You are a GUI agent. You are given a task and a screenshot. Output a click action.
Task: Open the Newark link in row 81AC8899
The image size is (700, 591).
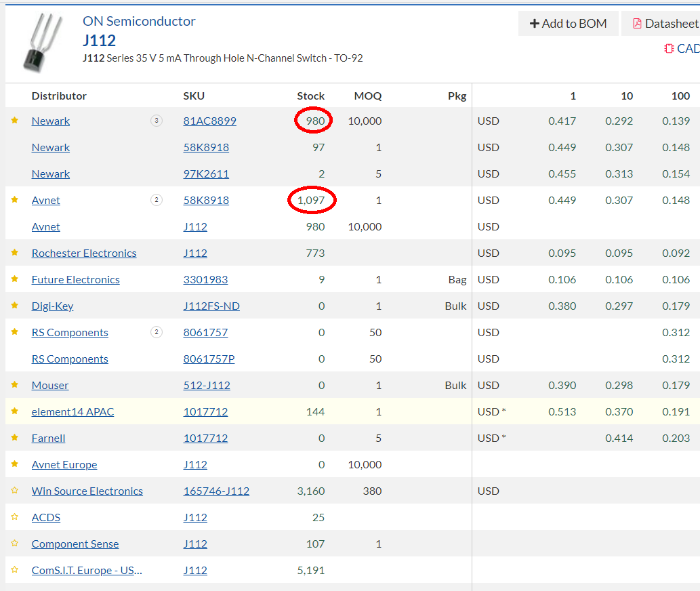coord(50,121)
